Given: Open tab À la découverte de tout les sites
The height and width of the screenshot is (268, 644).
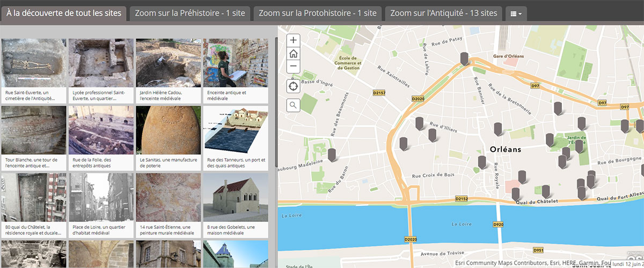Looking at the screenshot, I should coord(64,13).
